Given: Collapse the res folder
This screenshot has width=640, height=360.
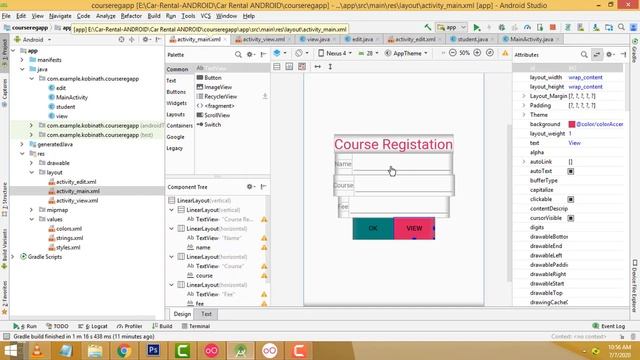Looking at the screenshot, I should click(x=22, y=154).
